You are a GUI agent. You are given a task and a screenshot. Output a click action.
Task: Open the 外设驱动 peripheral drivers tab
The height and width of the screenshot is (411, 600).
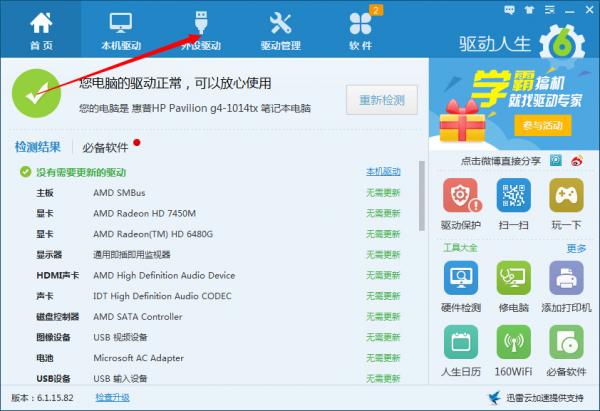pos(201,31)
